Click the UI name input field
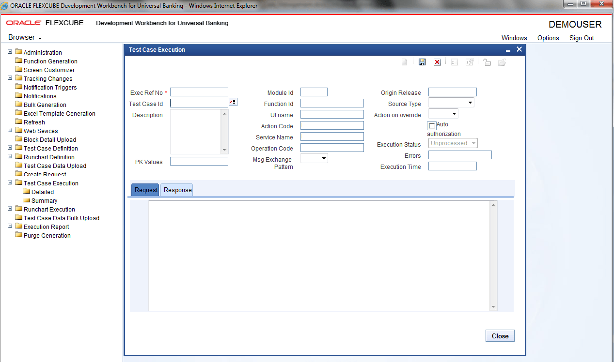 (332, 114)
